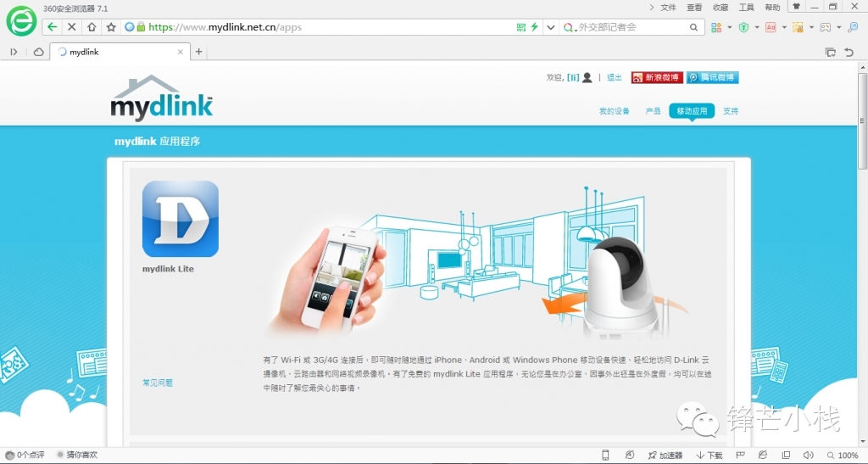Viewport: 868px width, 464px height.
Task: Click the magnifier search submit icon
Action: pyautogui.click(x=693, y=27)
